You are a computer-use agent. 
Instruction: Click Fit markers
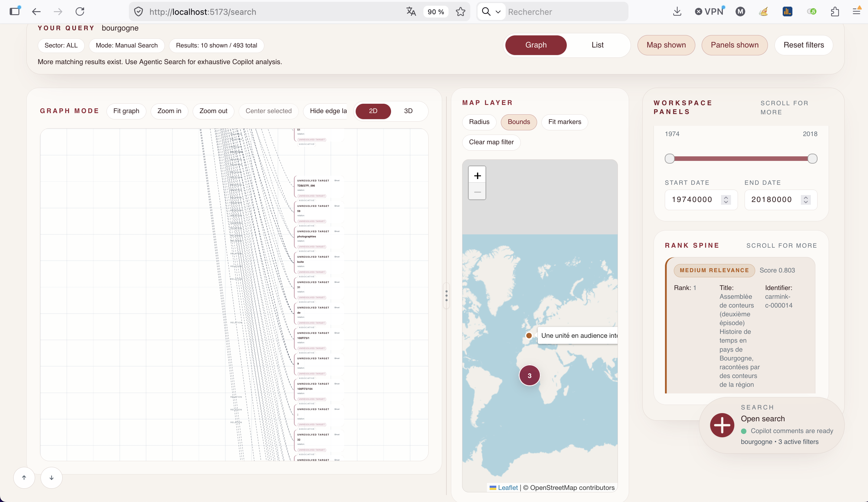(x=565, y=122)
